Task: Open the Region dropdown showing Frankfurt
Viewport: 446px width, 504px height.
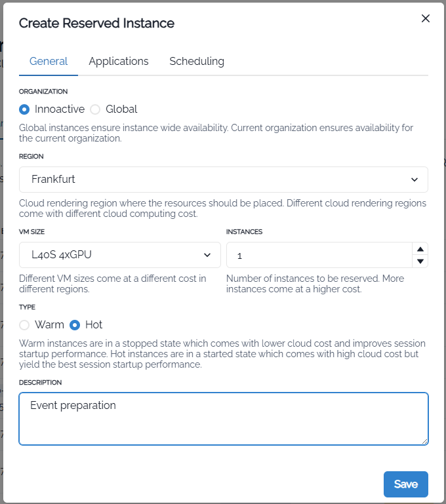Action: point(223,180)
